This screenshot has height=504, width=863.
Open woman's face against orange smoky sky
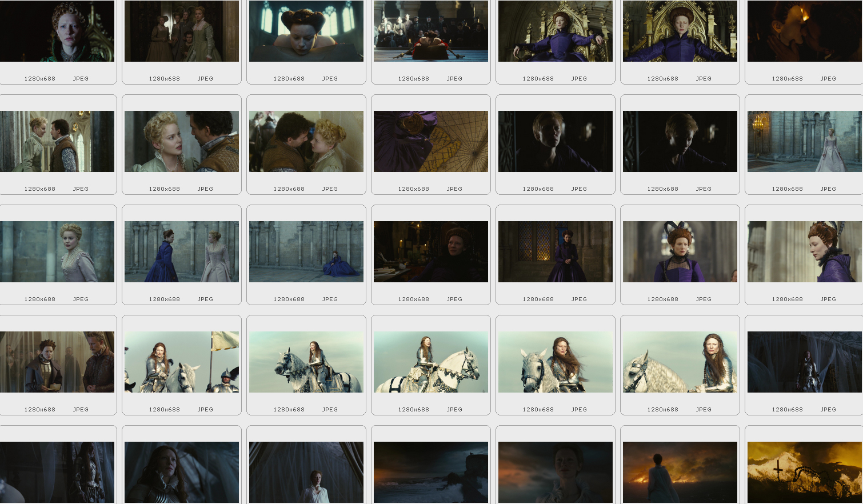(556, 472)
